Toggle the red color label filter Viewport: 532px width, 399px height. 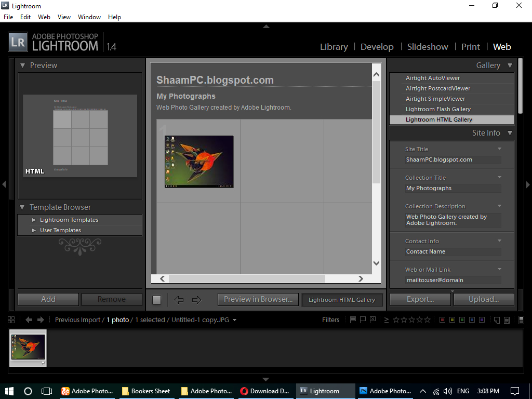click(x=442, y=320)
